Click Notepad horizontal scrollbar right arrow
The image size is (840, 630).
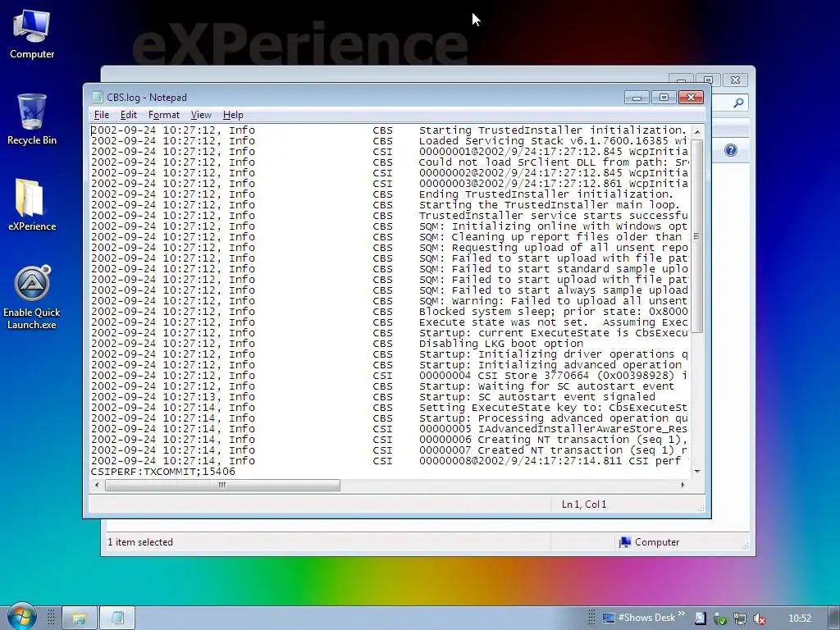tap(682, 485)
